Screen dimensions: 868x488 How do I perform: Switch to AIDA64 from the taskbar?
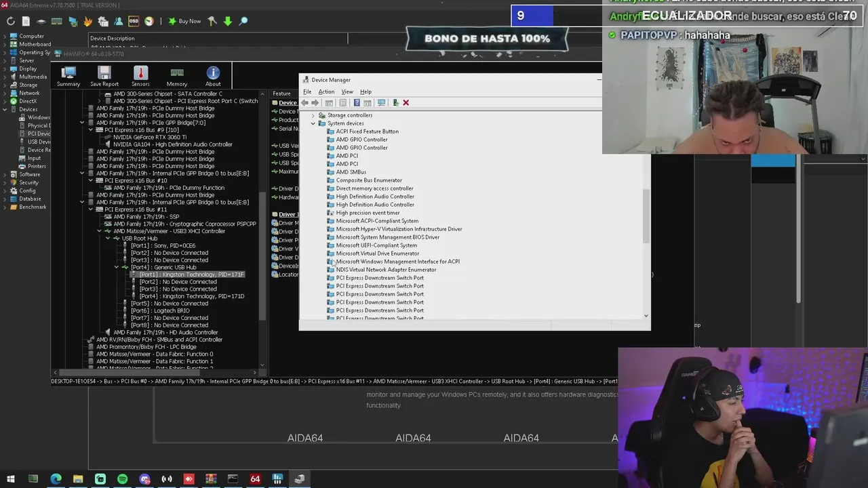255,479
